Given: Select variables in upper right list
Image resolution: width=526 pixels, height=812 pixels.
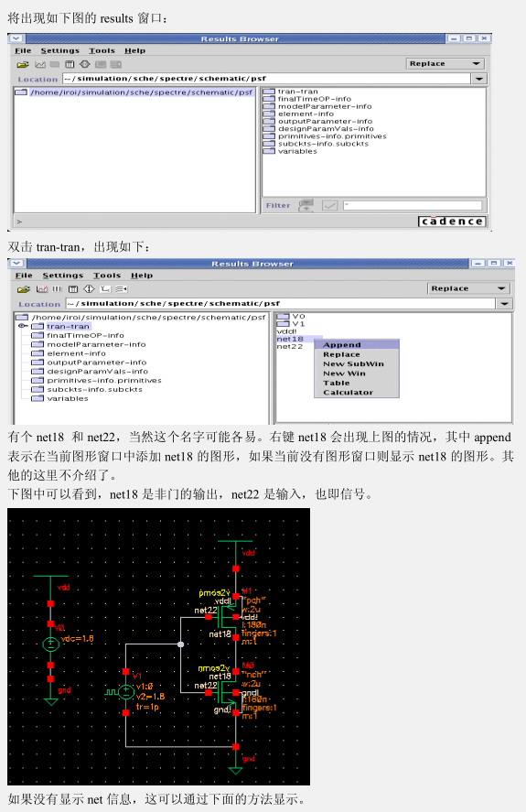Looking at the screenshot, I should (x=297, y=152).
